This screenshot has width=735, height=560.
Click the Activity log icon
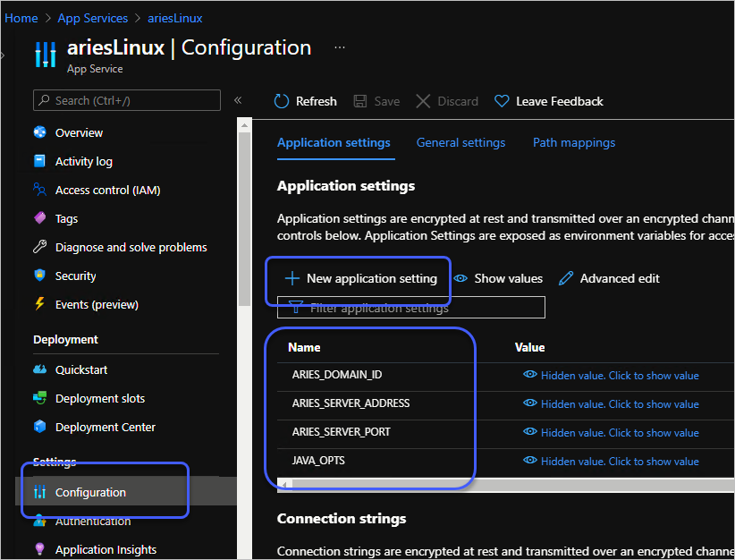40,161
